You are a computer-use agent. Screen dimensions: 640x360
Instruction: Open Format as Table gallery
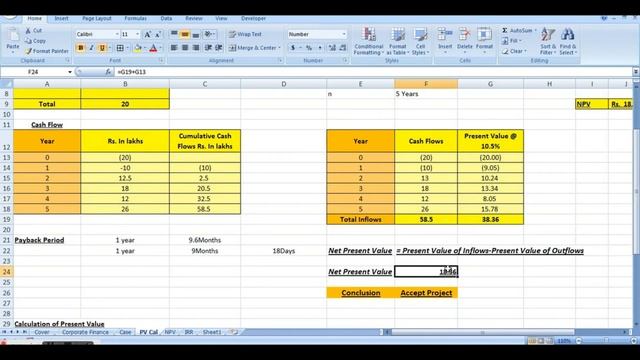(397, 41)
